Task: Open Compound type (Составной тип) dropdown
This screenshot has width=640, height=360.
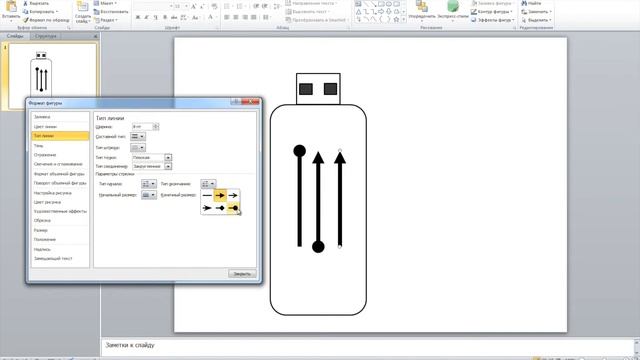Action: tap(138, 136)
